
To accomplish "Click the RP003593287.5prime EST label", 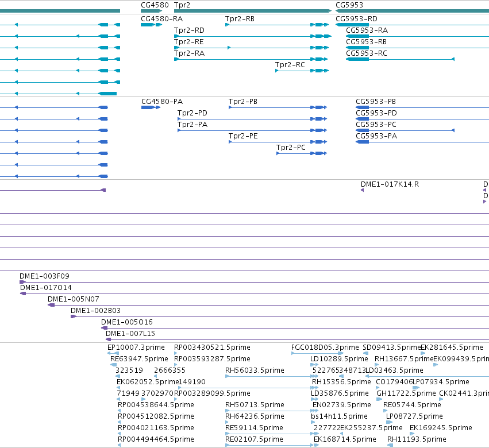I will pyautogui.click(x=212, y=359).
